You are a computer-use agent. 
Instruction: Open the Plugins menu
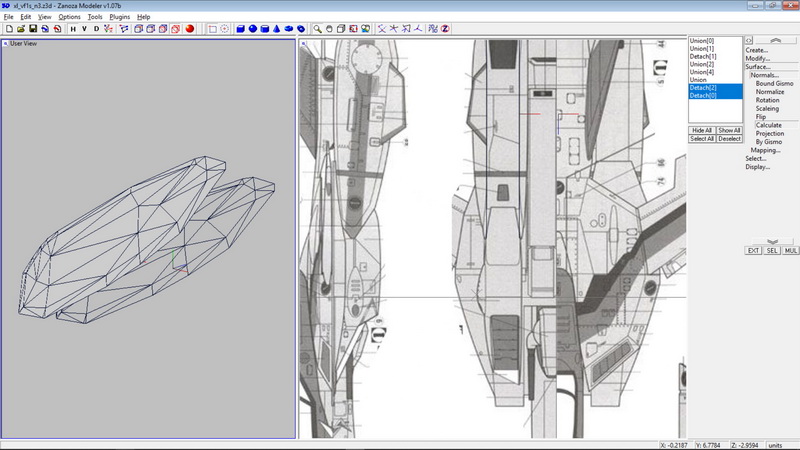point(120,17)
